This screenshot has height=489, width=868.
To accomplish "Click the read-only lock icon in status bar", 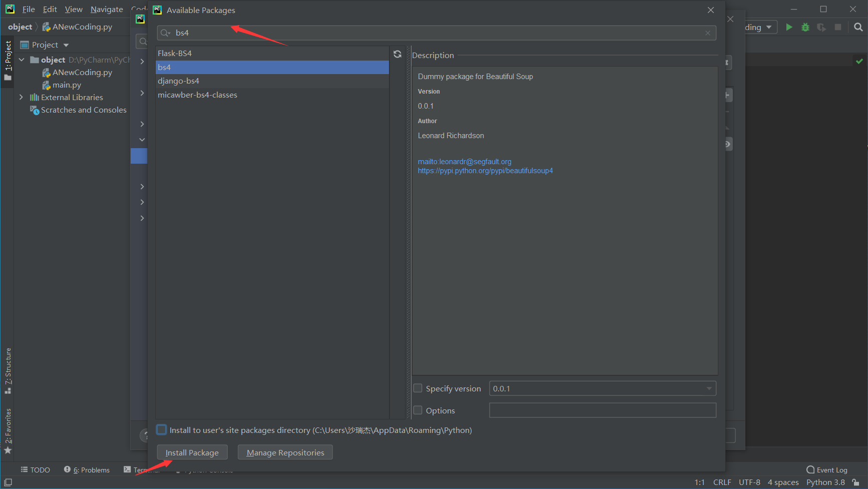I will tap(855, 482).
